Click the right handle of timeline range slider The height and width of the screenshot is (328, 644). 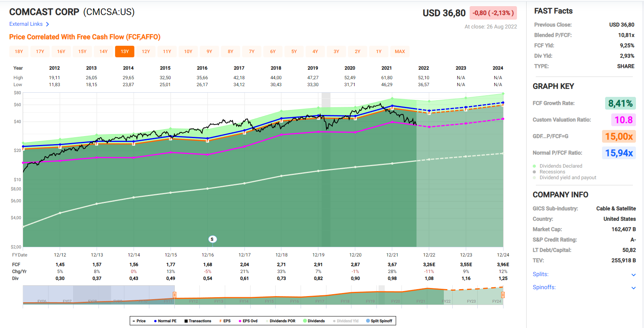[x=503, y=295]
